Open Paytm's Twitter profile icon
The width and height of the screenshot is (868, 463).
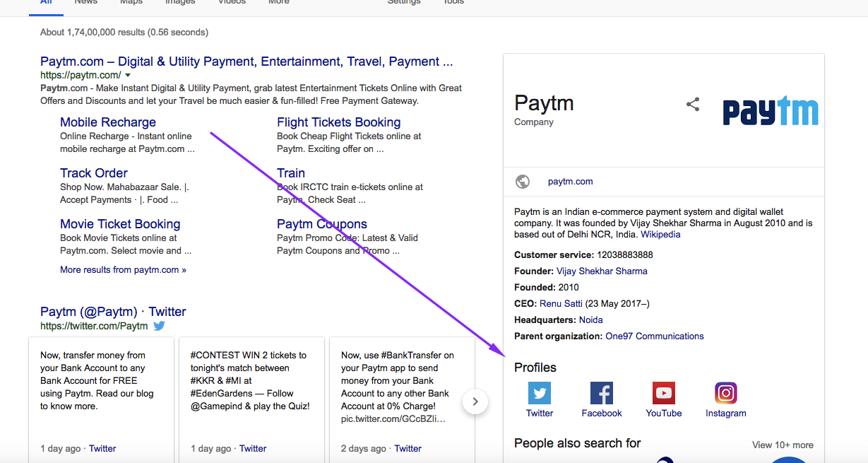(540, 393)
